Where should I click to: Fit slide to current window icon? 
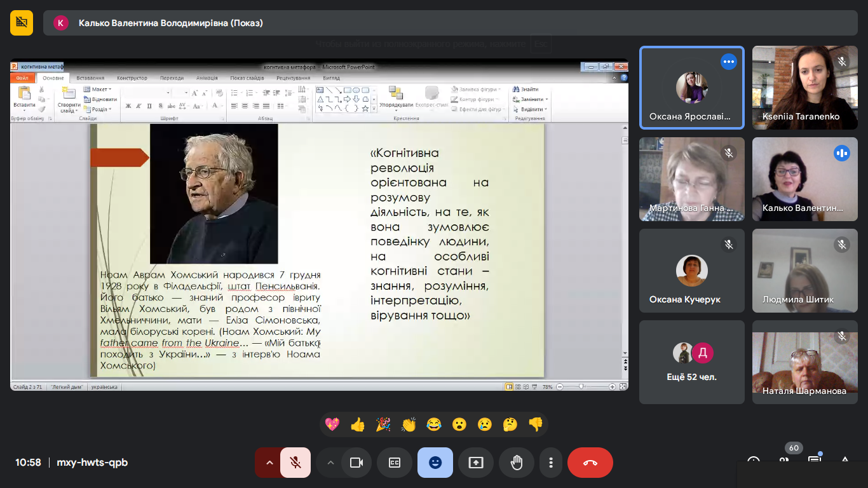click(623, 386)
